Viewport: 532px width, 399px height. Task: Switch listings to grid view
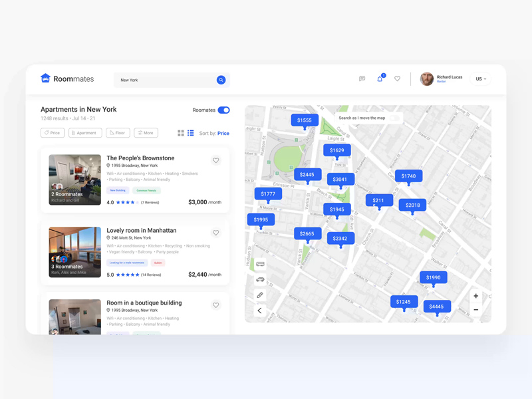pos(180,132)
